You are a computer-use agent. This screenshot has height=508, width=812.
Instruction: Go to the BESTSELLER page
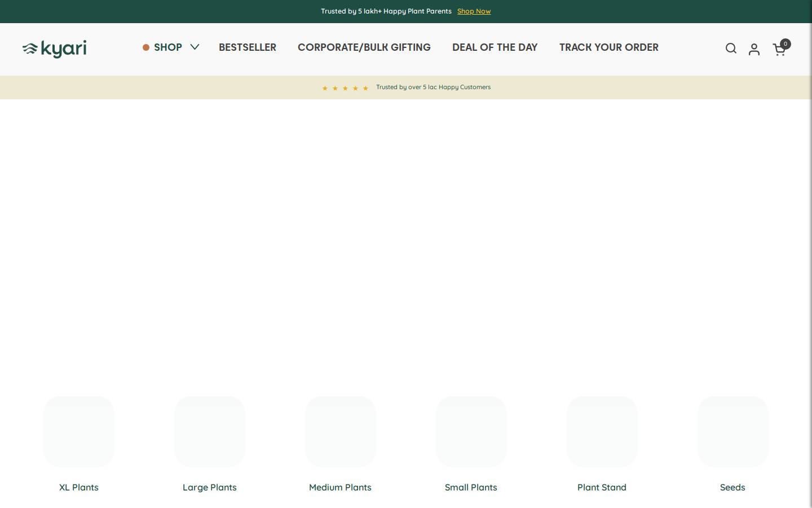click(x=248, y=47)
